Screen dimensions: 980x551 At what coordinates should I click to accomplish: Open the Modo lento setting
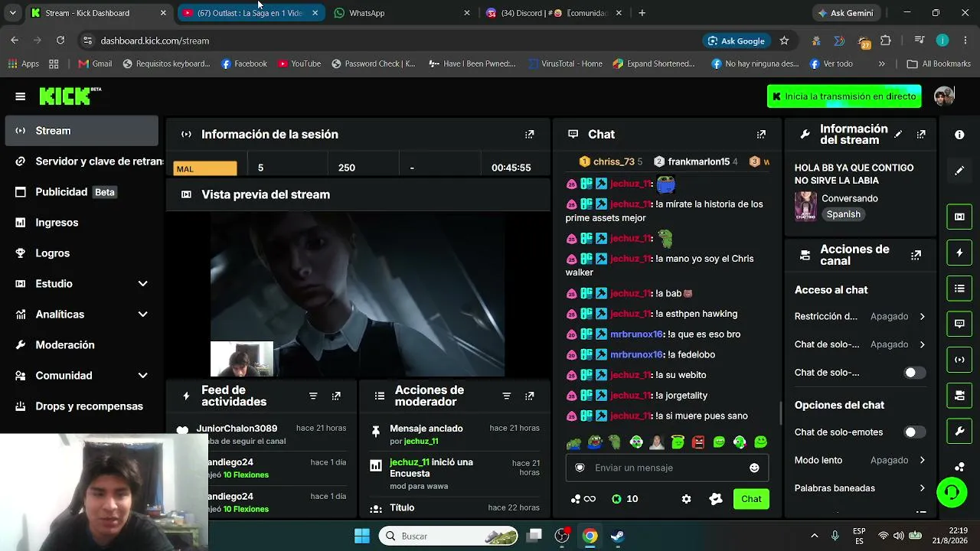[860, 461]
